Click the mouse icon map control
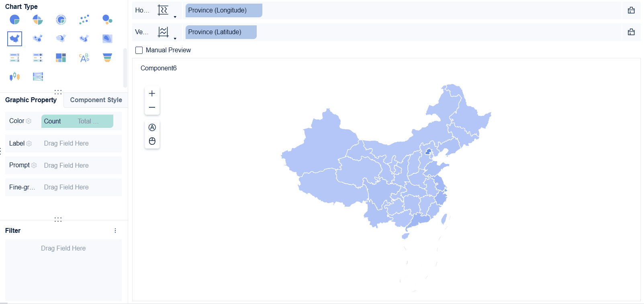Viewport: 644px width, 304px height. click(152, 141)
